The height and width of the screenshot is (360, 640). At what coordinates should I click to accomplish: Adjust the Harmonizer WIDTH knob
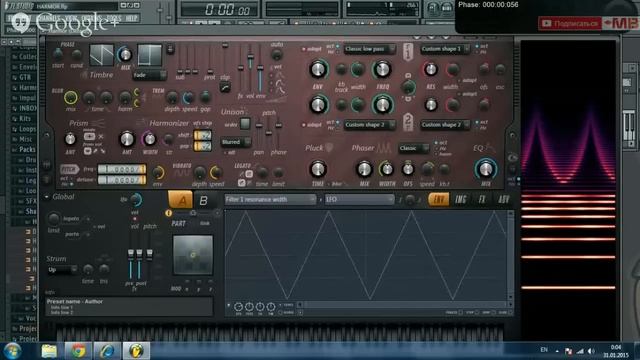tap(150, 139)
